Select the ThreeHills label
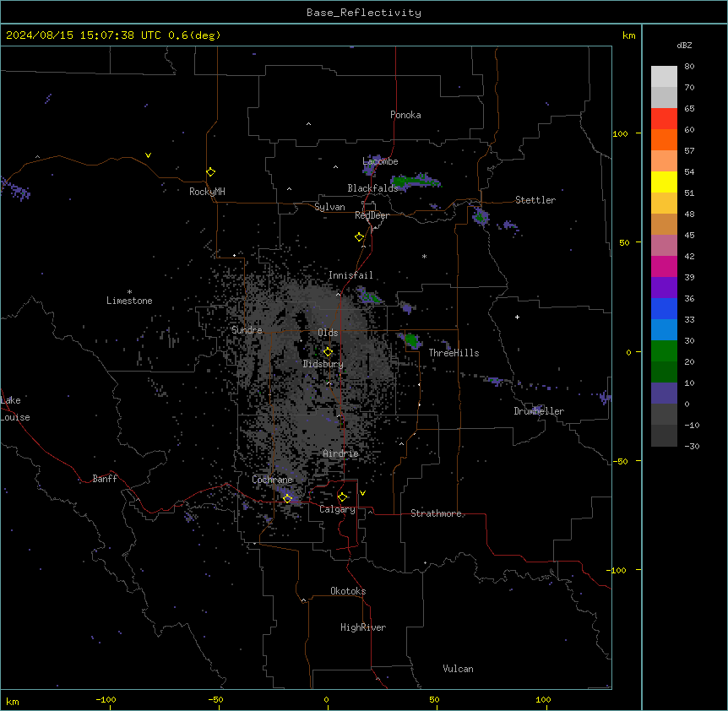Viewport: 728px width, 711px height. pos(454,353)
